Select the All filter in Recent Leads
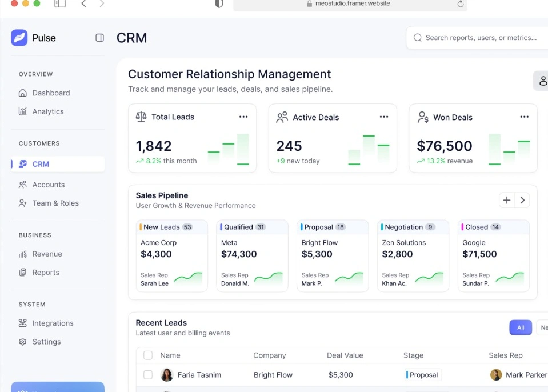 521,328
